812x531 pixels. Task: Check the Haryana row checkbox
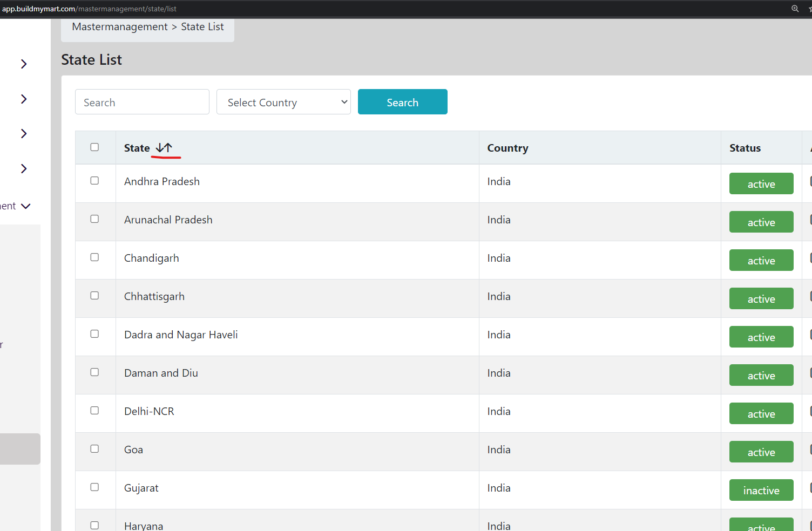[94, 526]
